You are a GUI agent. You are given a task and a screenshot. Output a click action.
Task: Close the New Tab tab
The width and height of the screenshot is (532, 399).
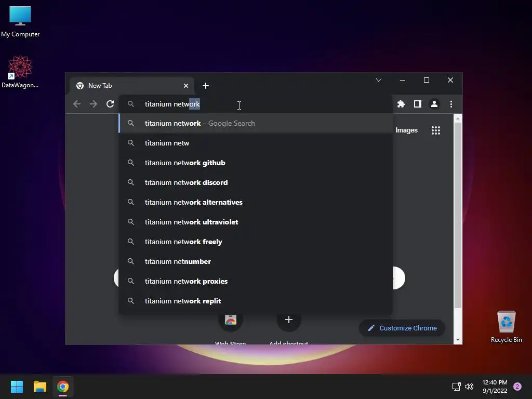coord(186,86)
